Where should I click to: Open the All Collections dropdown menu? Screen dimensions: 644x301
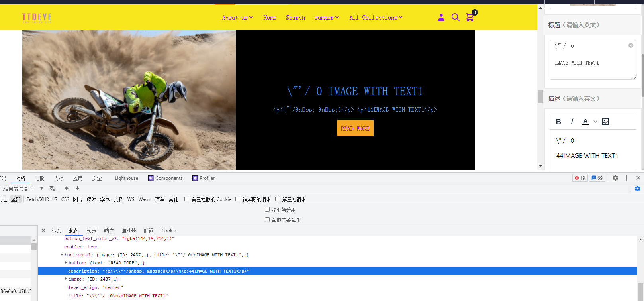[376, 18]
